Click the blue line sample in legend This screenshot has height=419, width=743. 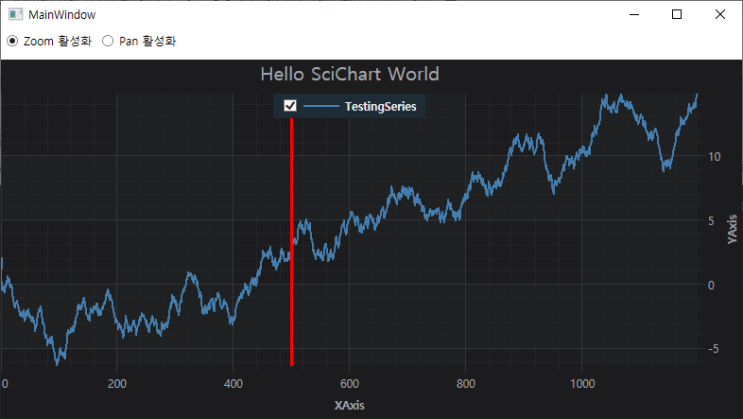click(321, 106)
